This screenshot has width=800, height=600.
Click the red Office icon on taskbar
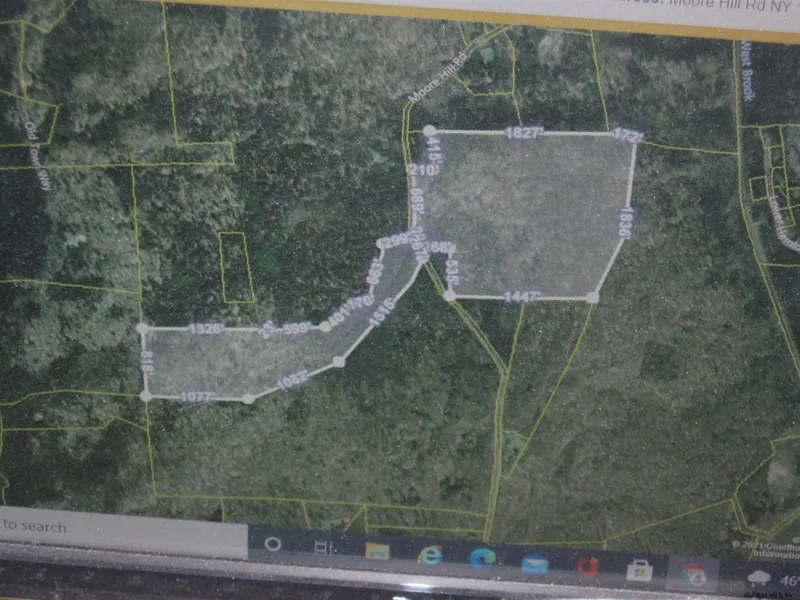coord(587,565)
